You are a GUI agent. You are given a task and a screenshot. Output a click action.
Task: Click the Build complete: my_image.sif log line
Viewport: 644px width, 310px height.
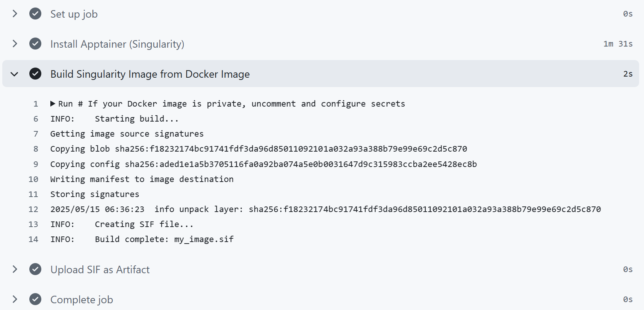(142, 239)
